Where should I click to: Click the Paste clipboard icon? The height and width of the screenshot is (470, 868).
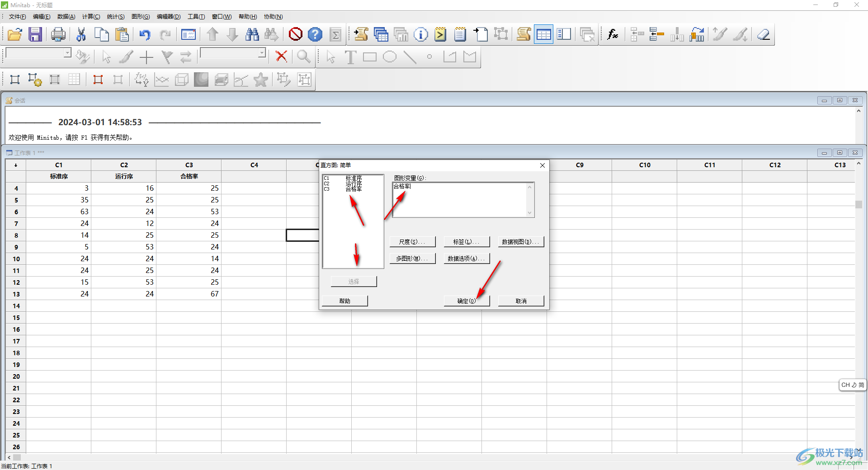click(122, 34)
